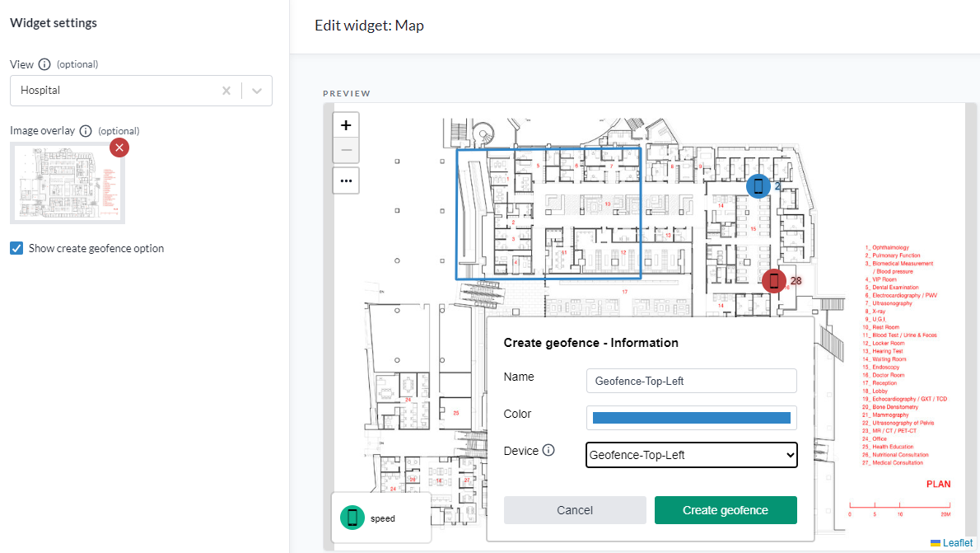Screen dimensions: 980x553
Task: Click the floor plan overlay thumbnail
Action: click(66, 183)
